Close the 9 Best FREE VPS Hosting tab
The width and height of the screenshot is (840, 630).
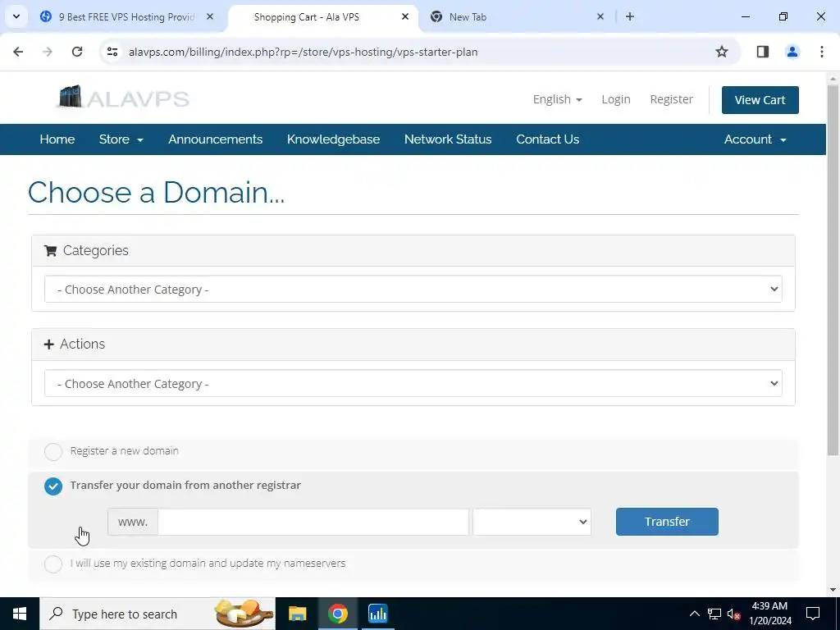210,16
